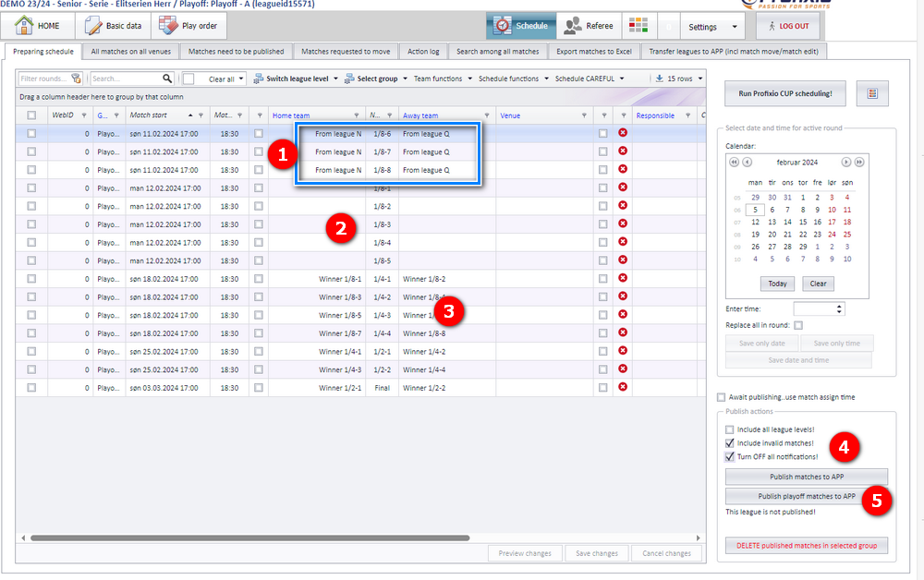Tick the select-all checkbox in the table header
The width and height of the screenshot is (924, 580).
coord(31,115)
